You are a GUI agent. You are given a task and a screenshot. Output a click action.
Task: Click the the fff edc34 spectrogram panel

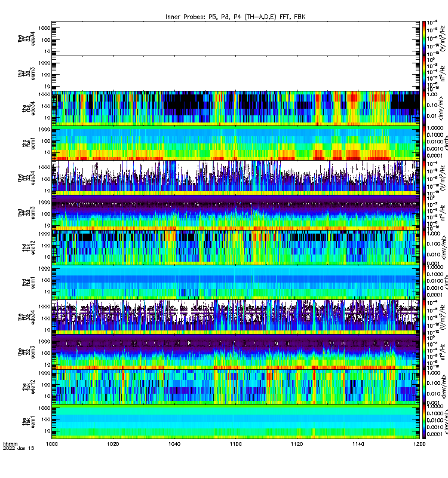tap(235, 317)
